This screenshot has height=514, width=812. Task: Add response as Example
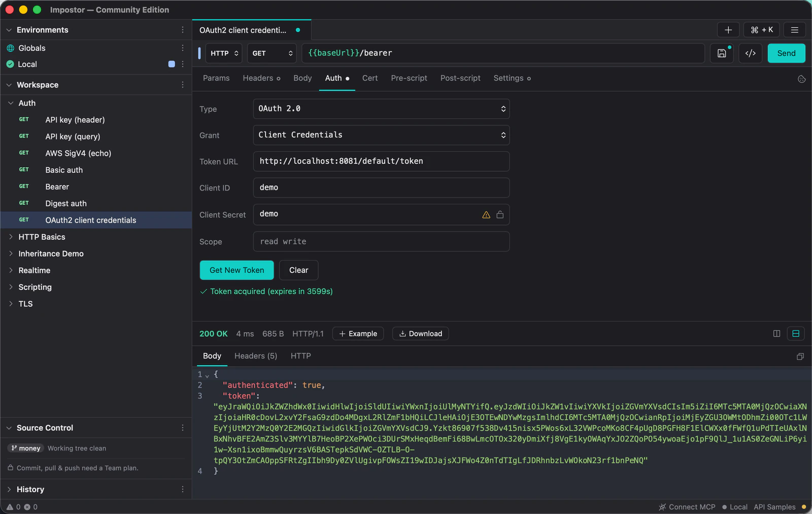tap(358, 334)
